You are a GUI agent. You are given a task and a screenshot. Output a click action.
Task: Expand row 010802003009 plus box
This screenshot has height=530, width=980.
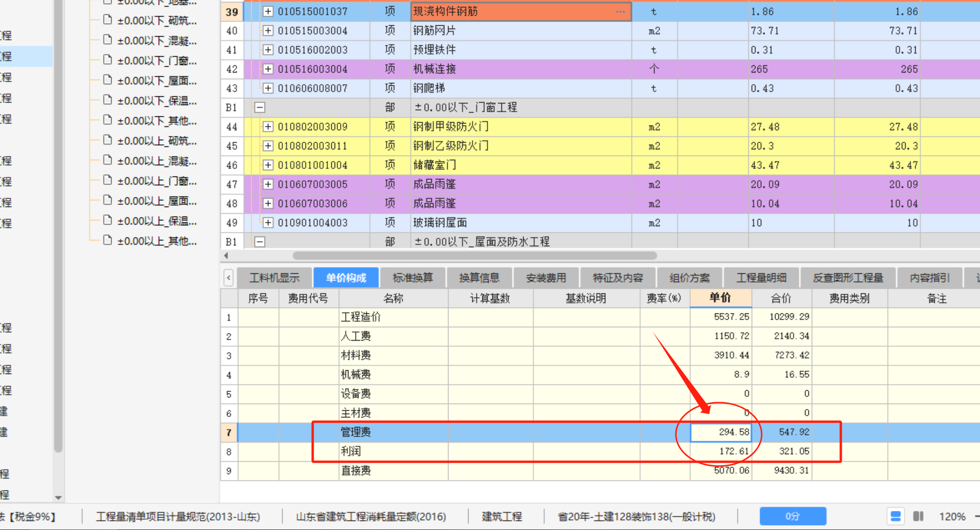tap(268, 127)
